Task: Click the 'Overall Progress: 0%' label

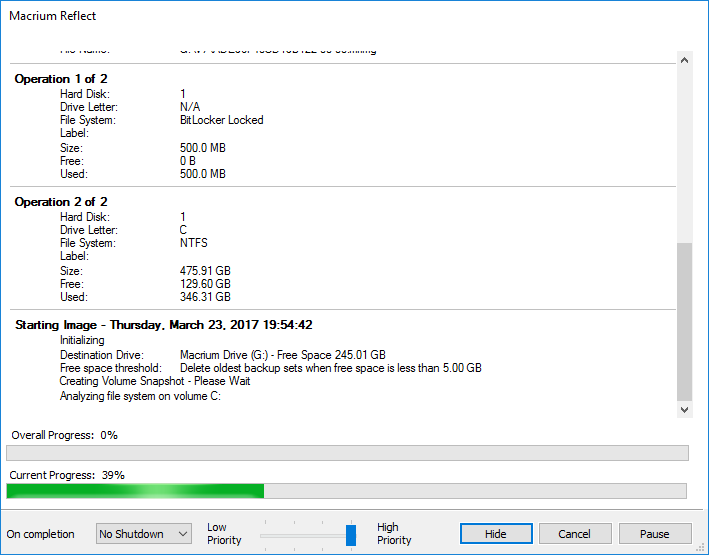Action: [65, 435]
